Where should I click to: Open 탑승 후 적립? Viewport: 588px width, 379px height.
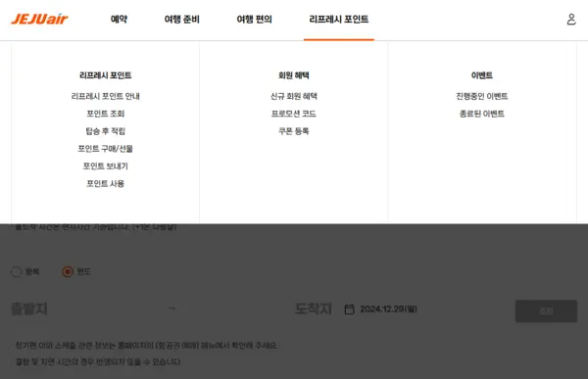pyautogui.click(x=106, y=131)
